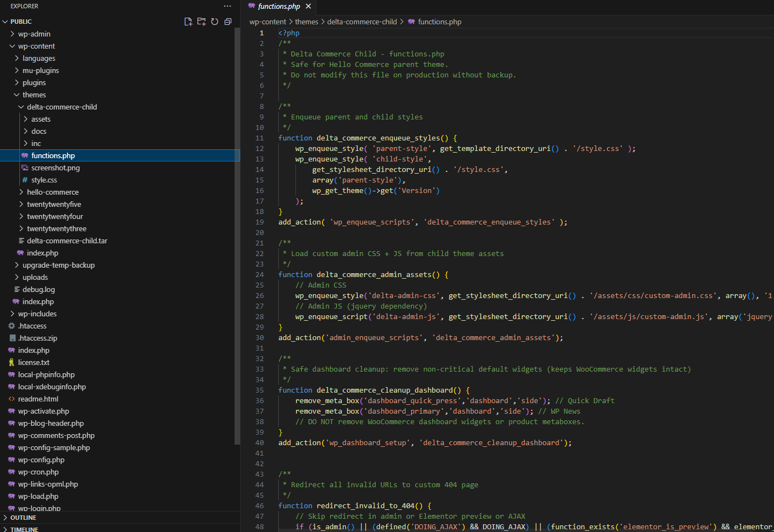The image size is (774, 532).
Task: Open wp-config.php from the file tree
Action: click(x=41, y=460)
